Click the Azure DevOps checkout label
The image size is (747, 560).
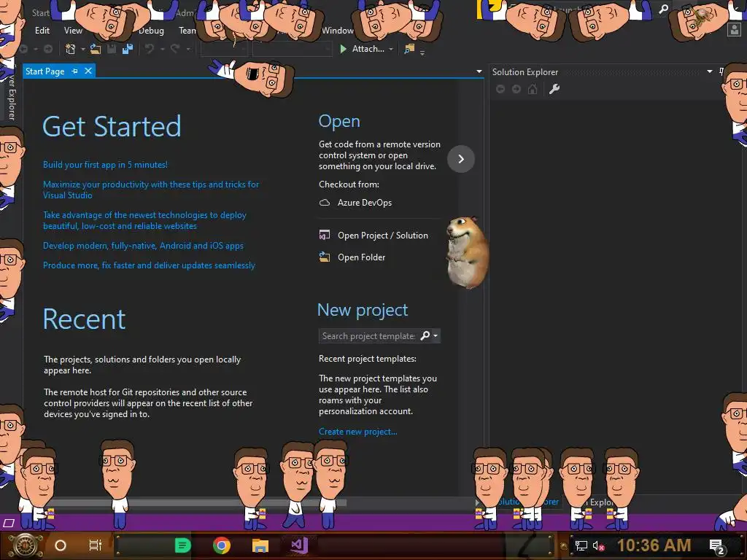[365, 203]
